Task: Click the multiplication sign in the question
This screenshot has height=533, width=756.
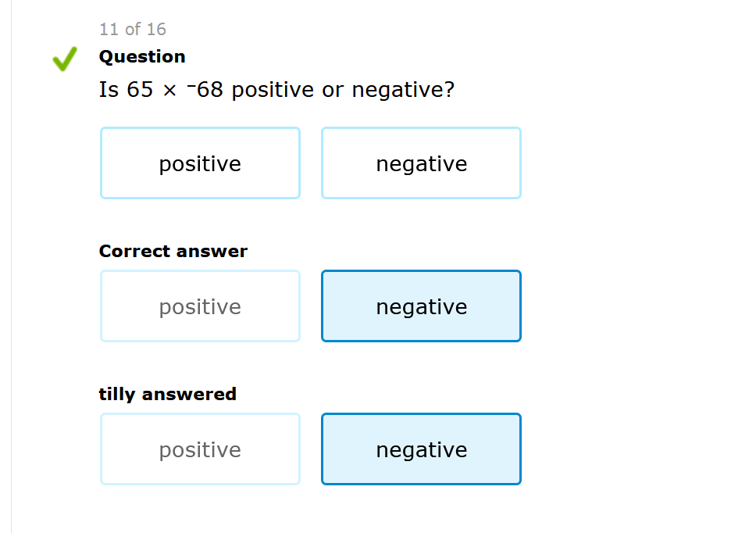Action: [169, 91]
